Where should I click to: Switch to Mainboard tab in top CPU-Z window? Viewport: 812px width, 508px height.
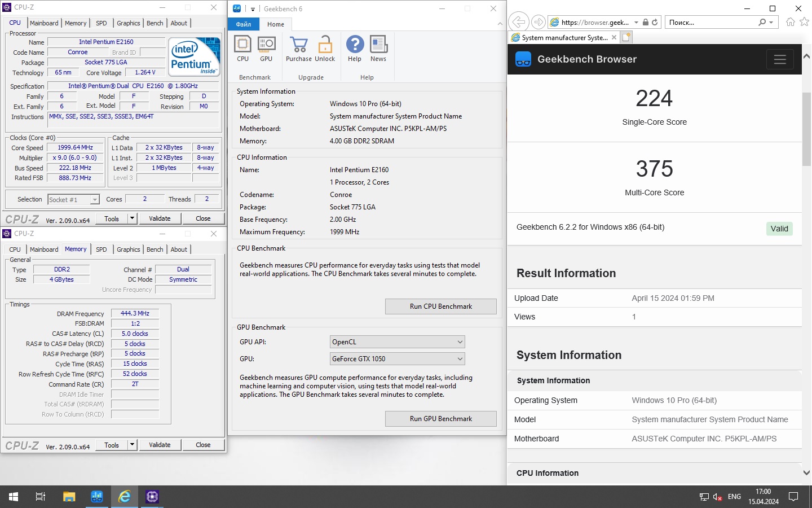[x=44, y=23]
